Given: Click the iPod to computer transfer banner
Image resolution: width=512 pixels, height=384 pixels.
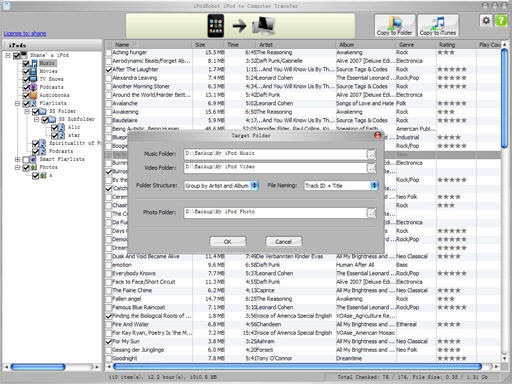Looking at the screenshot, I should click(240, 26).
